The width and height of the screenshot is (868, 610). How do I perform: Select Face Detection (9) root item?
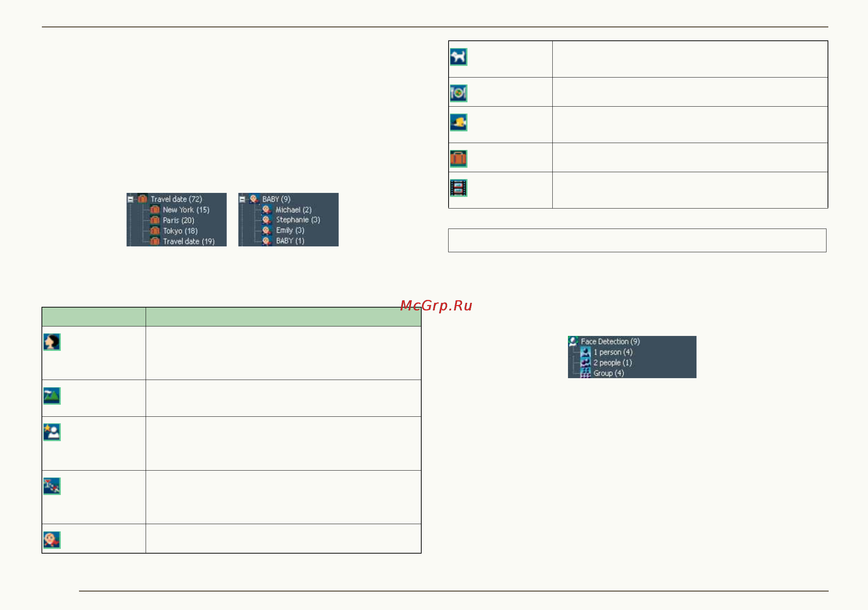(610, 342)
